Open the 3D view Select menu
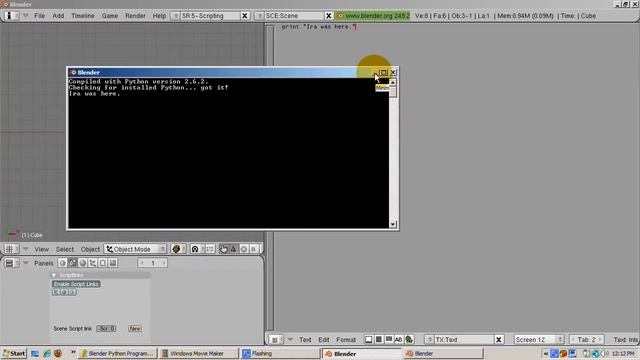The height and width of the screenshot is (360, 640). (65, 249)
